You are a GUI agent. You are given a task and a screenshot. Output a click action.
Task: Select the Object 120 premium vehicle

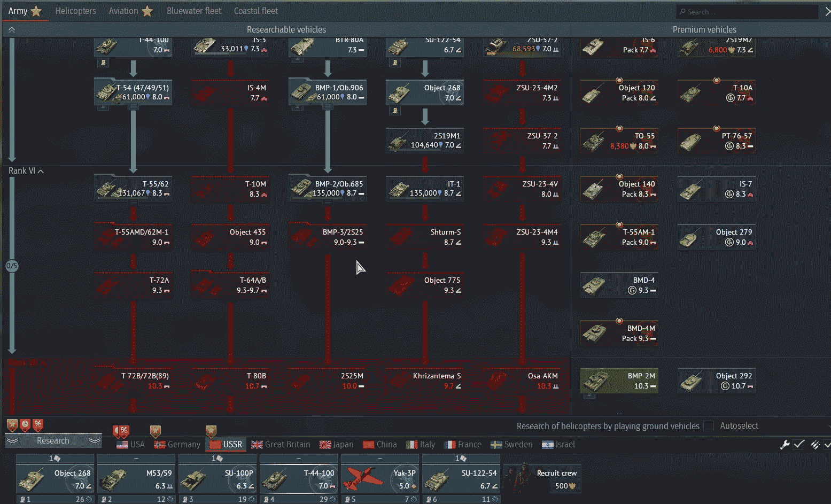pos(619,92)
